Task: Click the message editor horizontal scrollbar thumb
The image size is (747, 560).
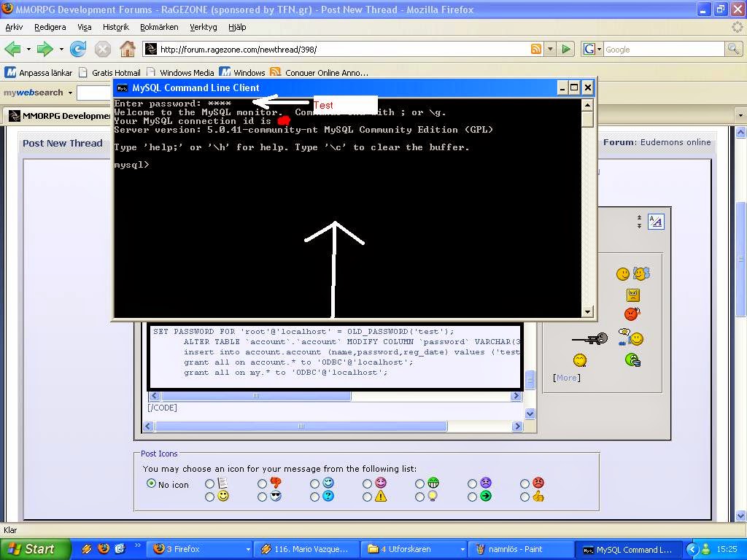Action: [301, 426]
